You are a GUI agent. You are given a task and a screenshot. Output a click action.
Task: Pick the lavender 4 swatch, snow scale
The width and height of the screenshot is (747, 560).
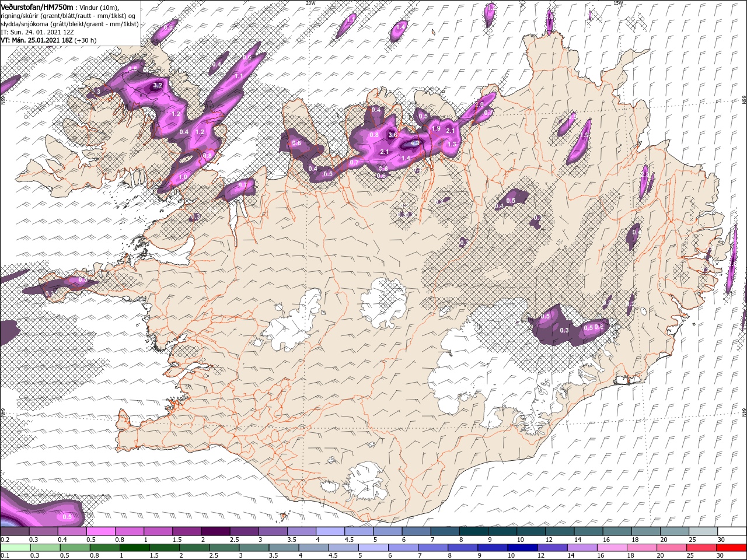(330, 531)
